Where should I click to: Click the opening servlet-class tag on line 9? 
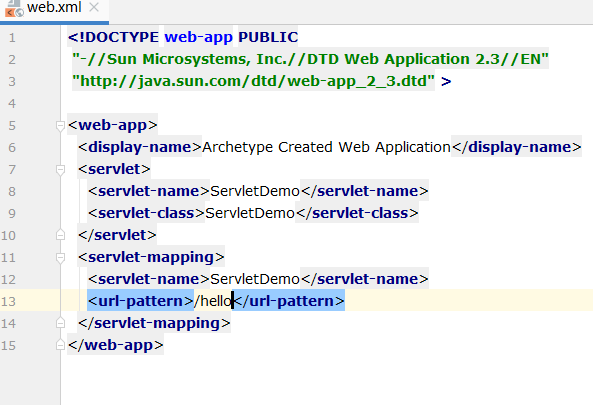coord(146,213)
